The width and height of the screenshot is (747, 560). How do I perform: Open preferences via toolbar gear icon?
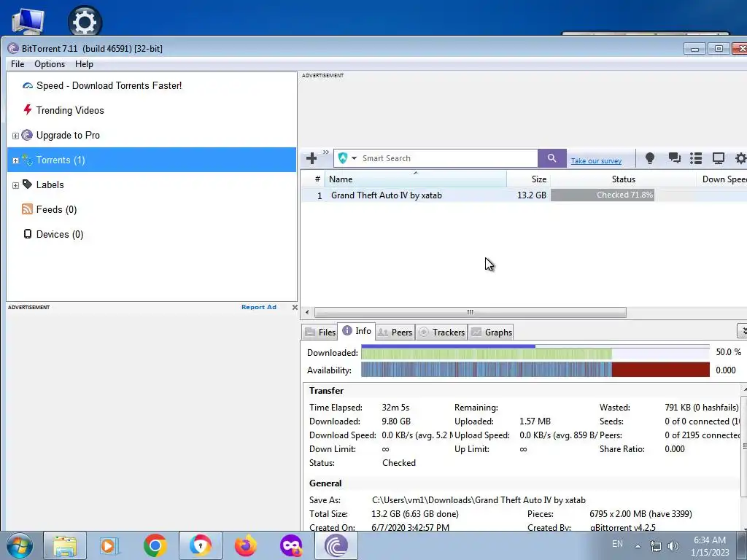pos(740,158)
